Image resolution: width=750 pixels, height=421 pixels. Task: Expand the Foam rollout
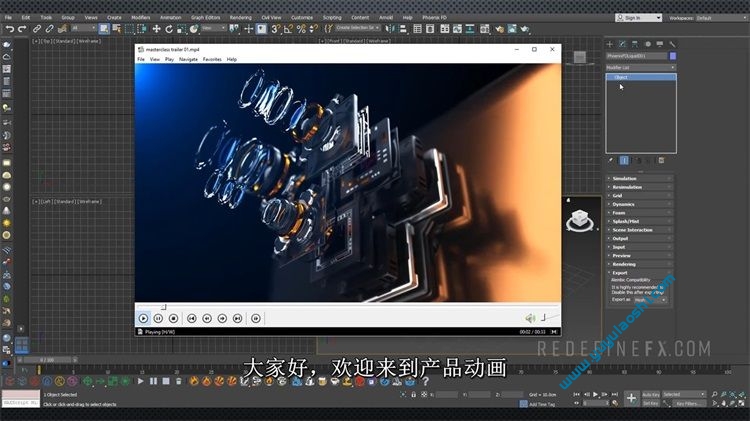pyautogui.click(x=640, y=213)
